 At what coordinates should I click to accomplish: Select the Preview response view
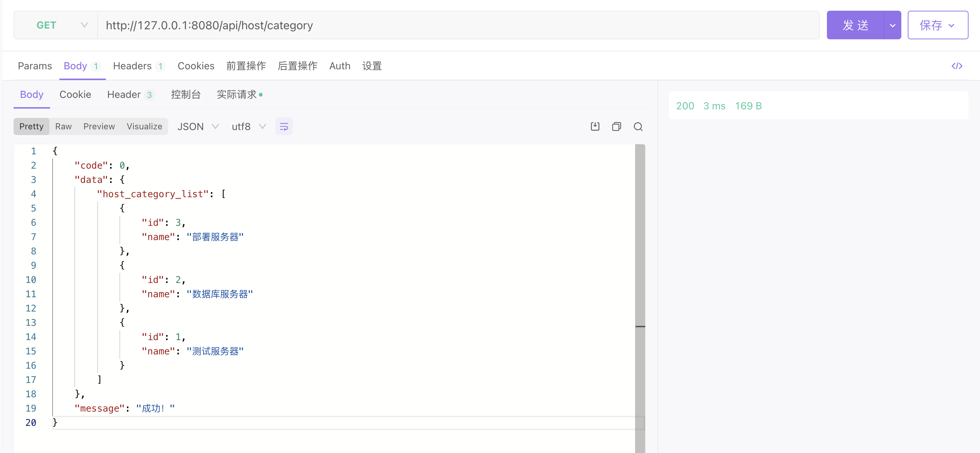pyautogui.click(x=99, y=126)
